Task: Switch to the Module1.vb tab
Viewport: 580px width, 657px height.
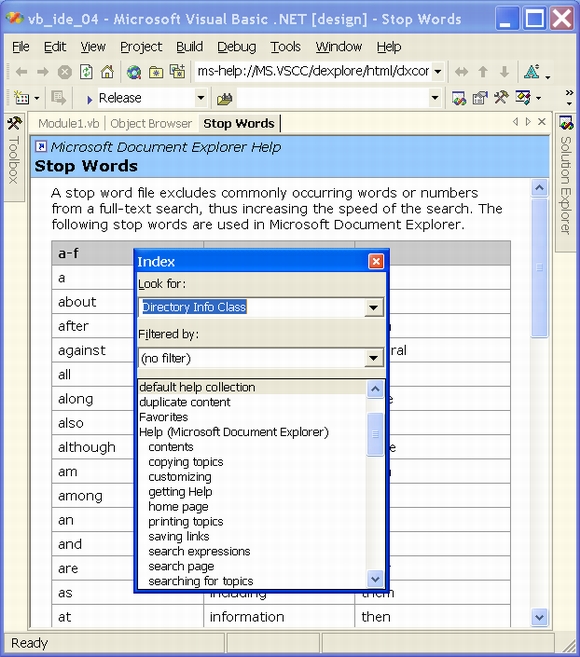Action: pos(69,124)
